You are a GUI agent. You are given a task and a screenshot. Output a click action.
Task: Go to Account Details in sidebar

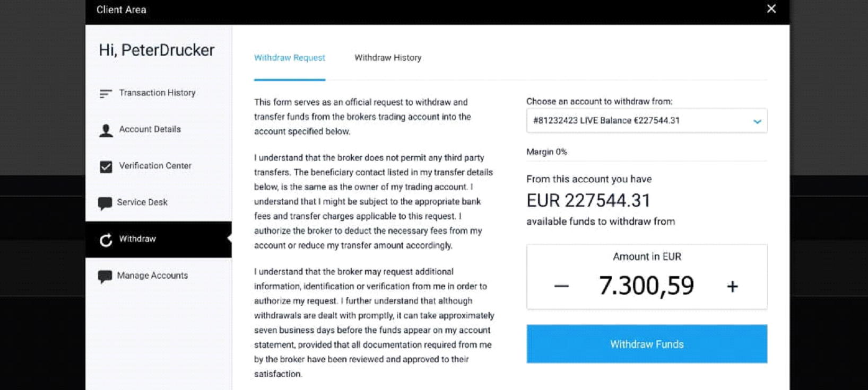pos(150,129)
